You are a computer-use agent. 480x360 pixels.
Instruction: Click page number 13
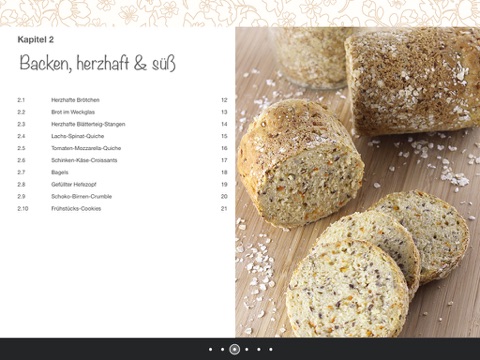click(x=224, y=112)
